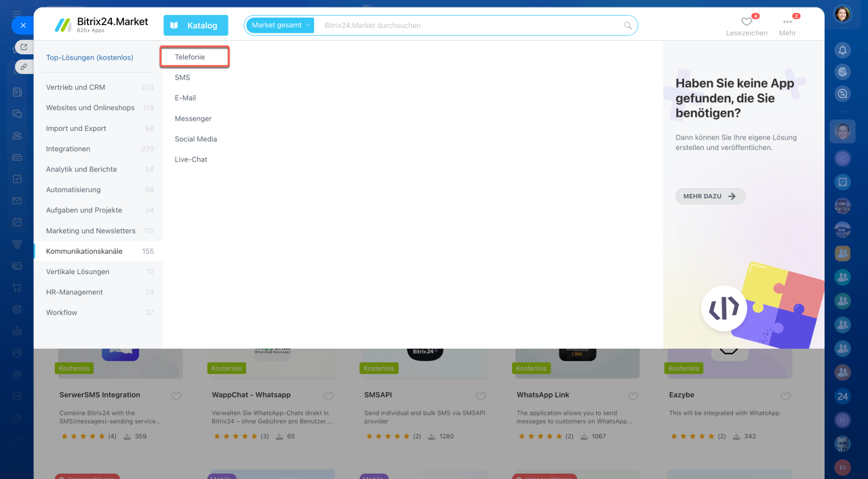This screenshot has width=868, height=479.
Task: Copy link icon on slider edge
Action: [24, 66]
